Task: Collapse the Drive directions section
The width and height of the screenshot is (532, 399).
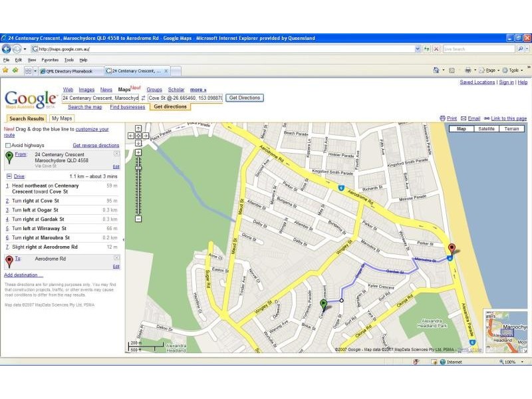Action: [9, 176]
